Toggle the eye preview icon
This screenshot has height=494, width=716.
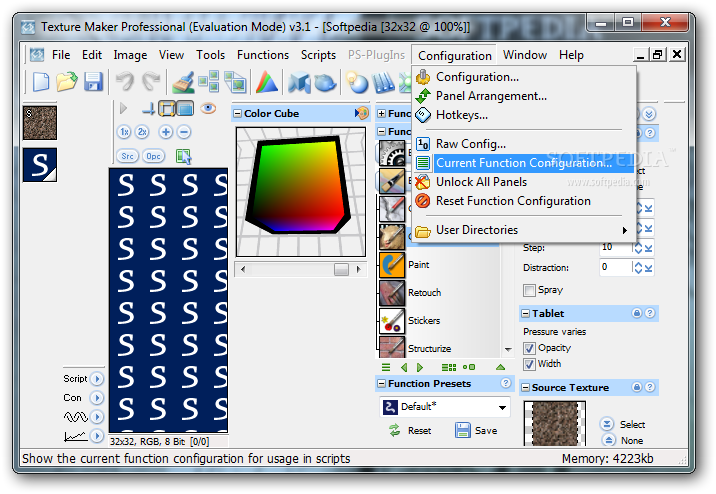(208, 108)
